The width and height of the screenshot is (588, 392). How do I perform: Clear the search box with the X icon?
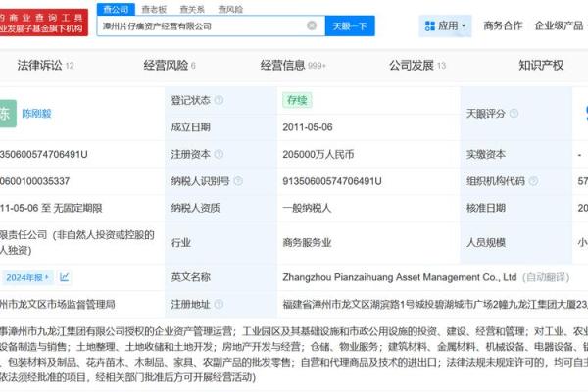[312, 25]
